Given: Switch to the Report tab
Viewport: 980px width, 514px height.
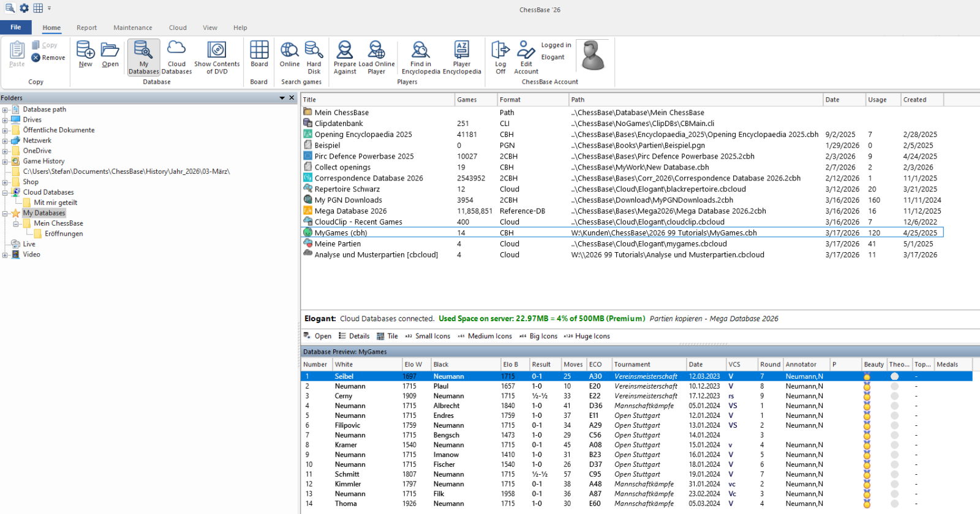Looking at the screenshot, I should [x=86, y=28].
